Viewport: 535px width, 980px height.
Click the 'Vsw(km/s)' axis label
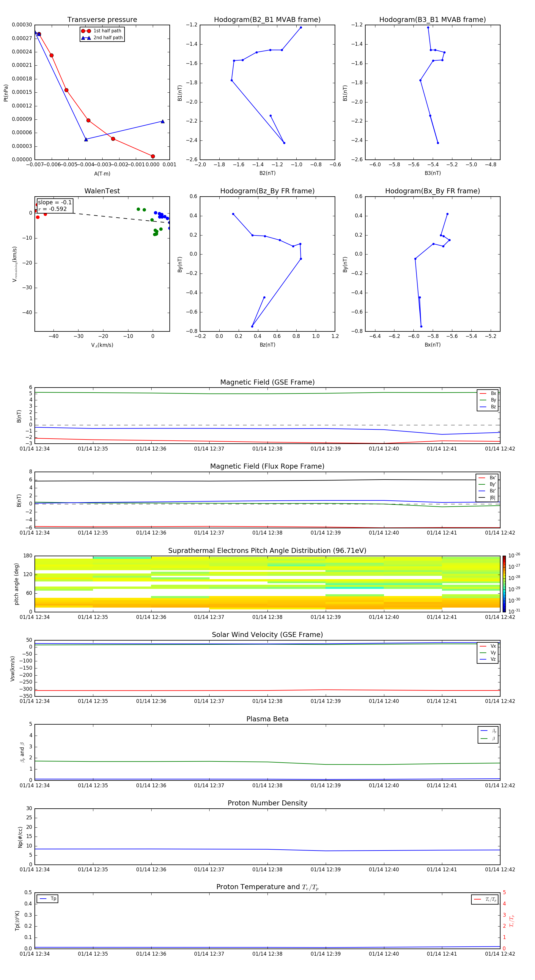coord(12,668)
